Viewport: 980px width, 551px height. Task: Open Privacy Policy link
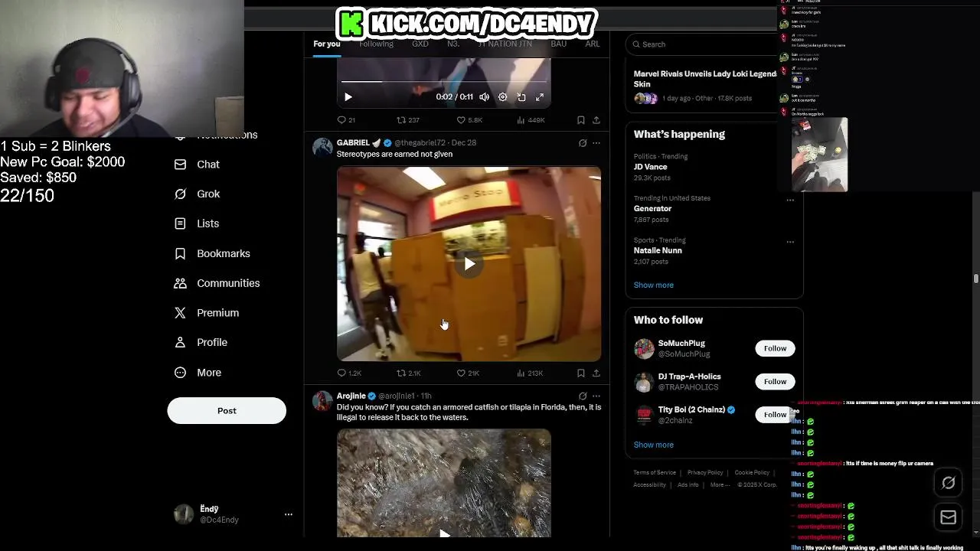[x=705, y=473]
